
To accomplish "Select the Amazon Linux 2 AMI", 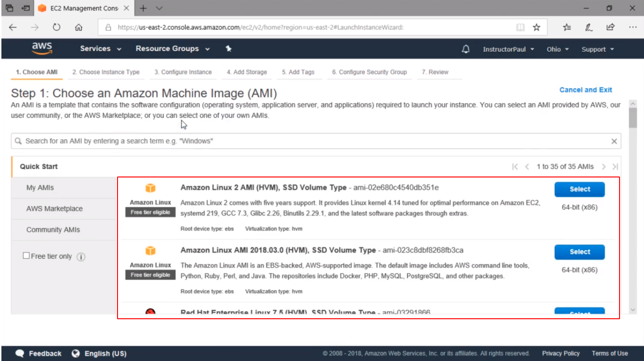I will coord(579,189).
